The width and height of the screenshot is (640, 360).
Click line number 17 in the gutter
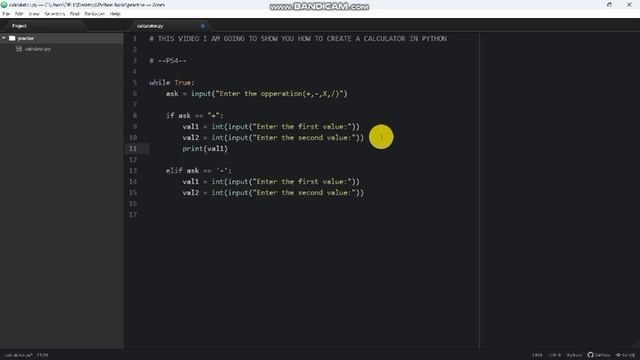click(x=133, y=215)
